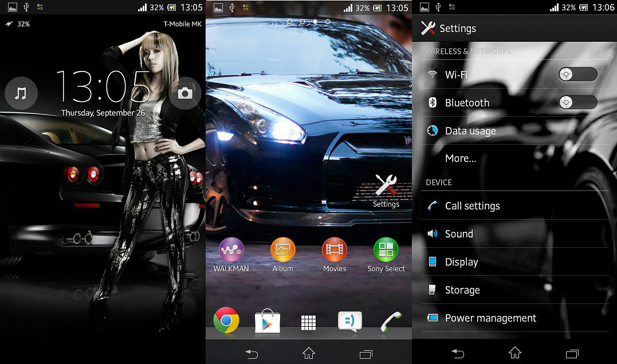Tap the lock screen clock showing 13:05

tap(103, 86)
